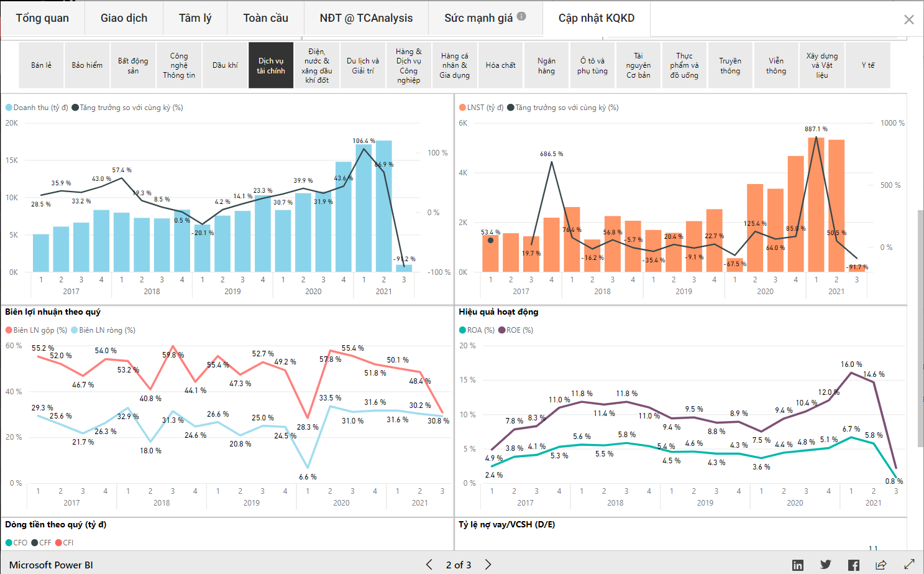Viewport: 924px width, 574px height.
Task: Switch to the Giao dịch tab
Action: coord(124,18)
